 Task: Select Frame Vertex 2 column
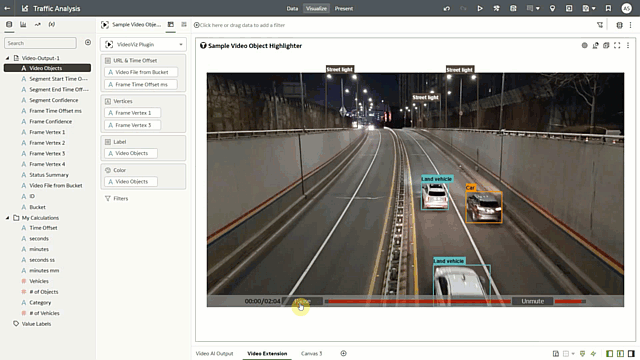point(47,143)
